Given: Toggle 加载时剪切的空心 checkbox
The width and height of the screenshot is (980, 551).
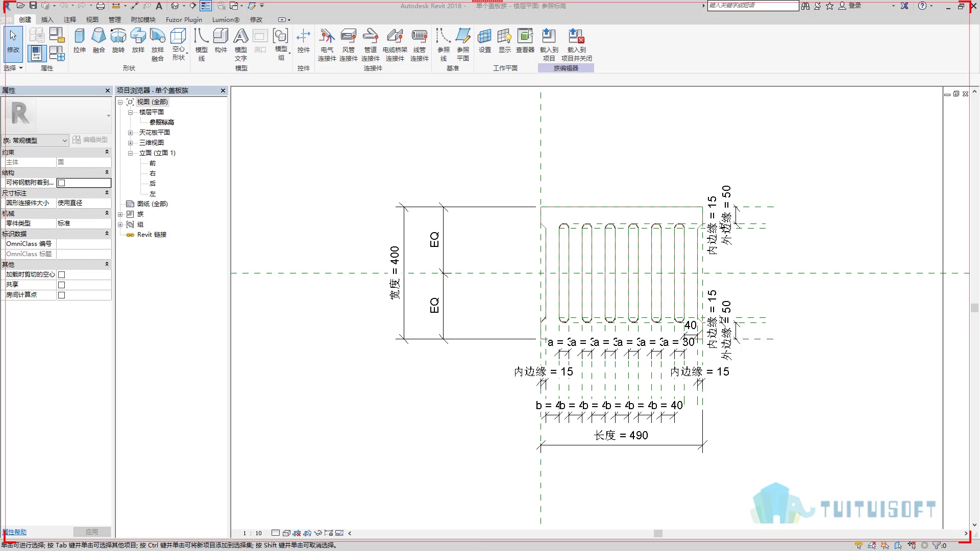Looking at the screenshot, I should click(x=61, y=274).
